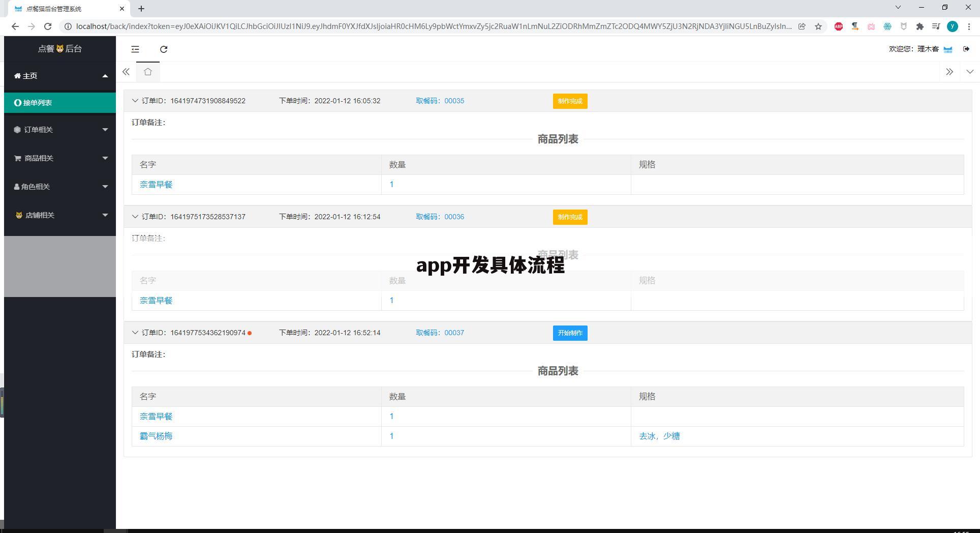Open the 店铺相关 sidebar menu
Image resolution: width=980 pixels, height=533 pixels.
(60, 215)
